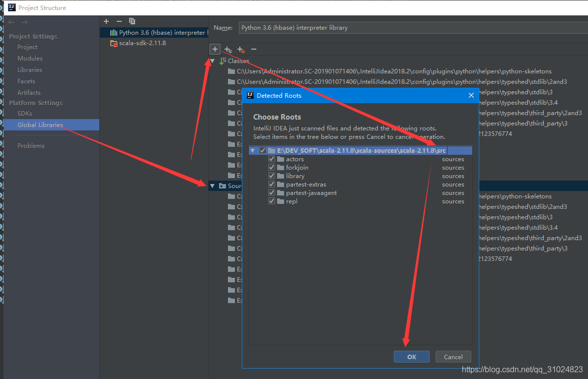This screenshot has width=588, height=379.
Task: Open the Facets settings page
Action: pyautogui.click(x=26, y=81)
